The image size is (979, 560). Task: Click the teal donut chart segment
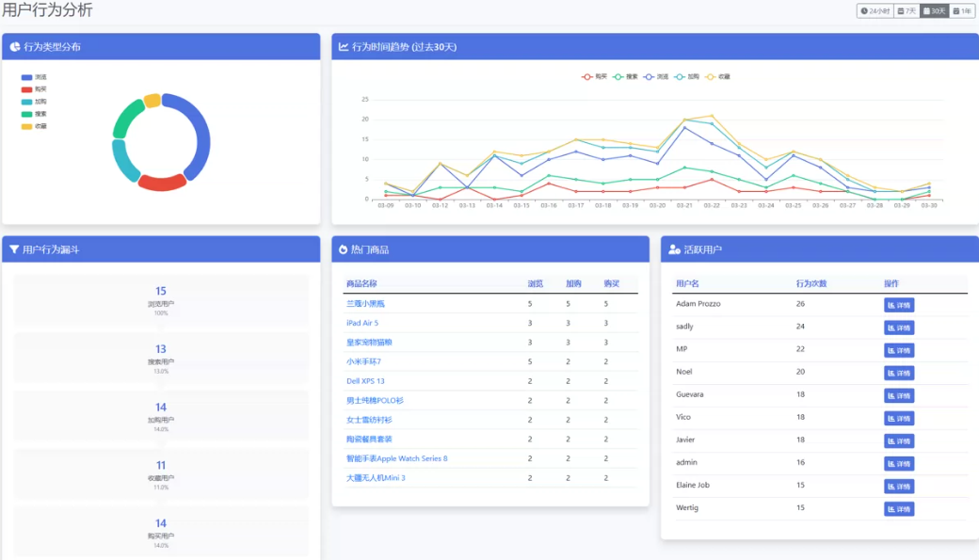[123, 162]
